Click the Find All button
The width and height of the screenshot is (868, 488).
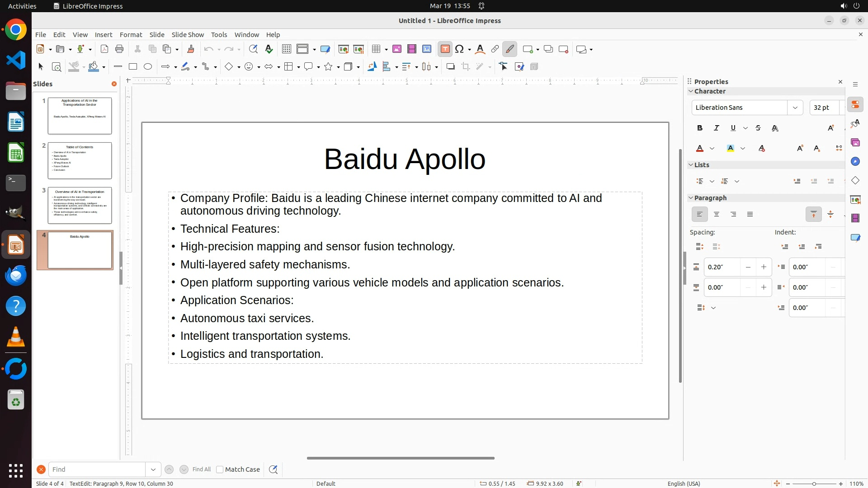(201, 469)
